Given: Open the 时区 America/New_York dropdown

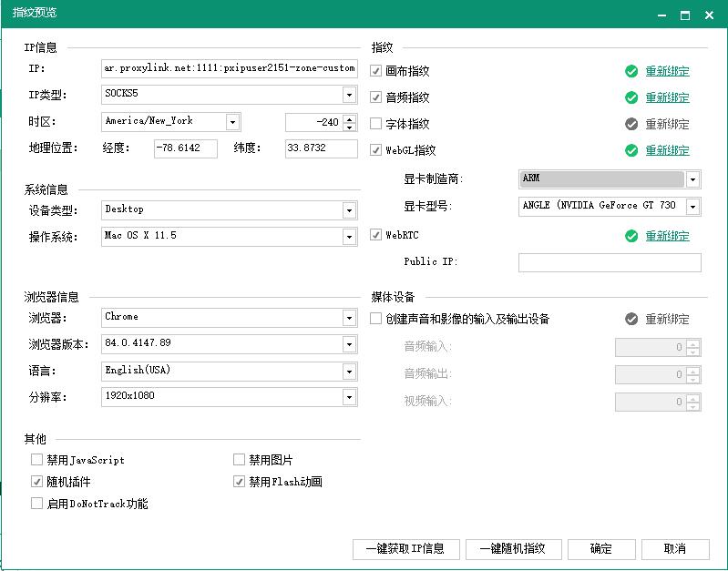Looking at the screenshot, I should [232, 122].
